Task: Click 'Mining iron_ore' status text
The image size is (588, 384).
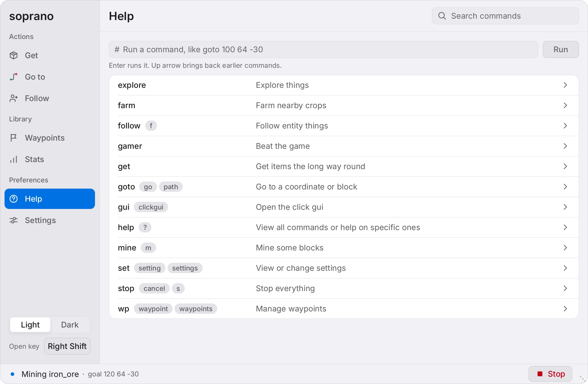Action: 50,374
